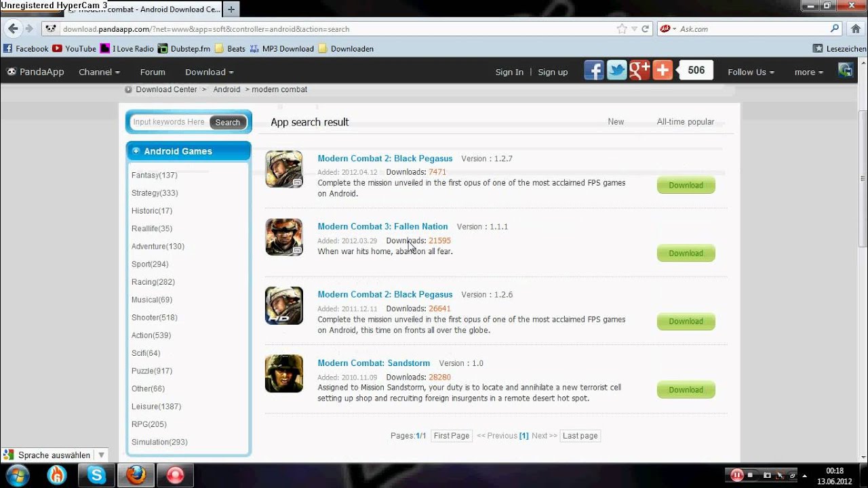Download Modern Combat 2 version 1.2.6
Viewport: 868px width, 488px height.
[x=686, y=321]
